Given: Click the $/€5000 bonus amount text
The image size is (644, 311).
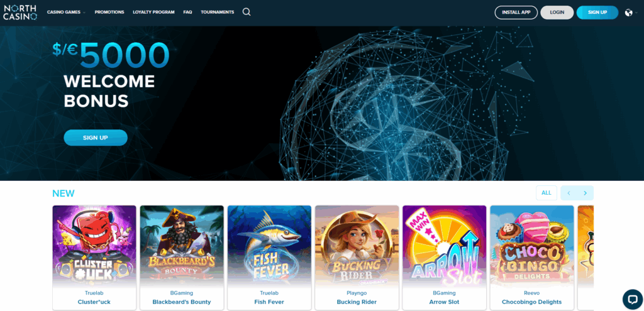Looking at the screenshot, I should (x=111, y=55).
